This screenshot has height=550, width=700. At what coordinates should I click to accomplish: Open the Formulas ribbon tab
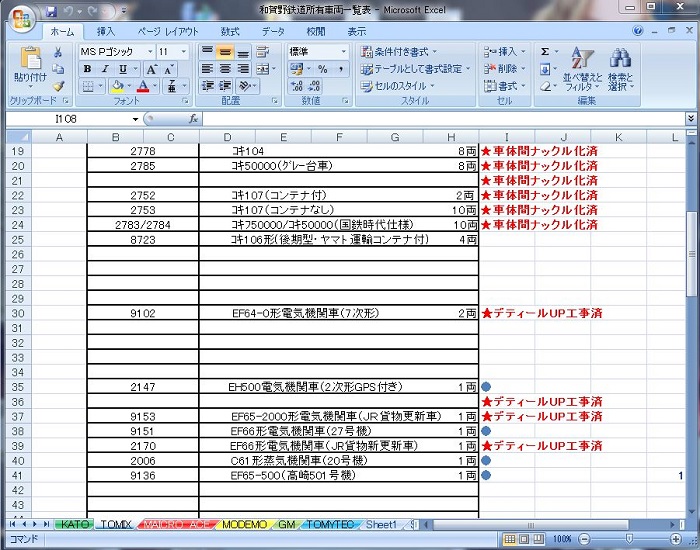click(x=230, y=31)
